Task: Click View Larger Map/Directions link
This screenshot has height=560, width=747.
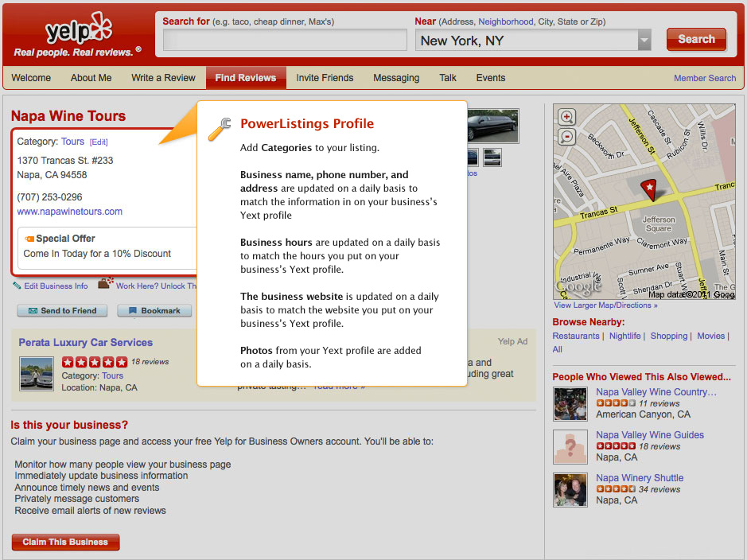Action: 605,305
